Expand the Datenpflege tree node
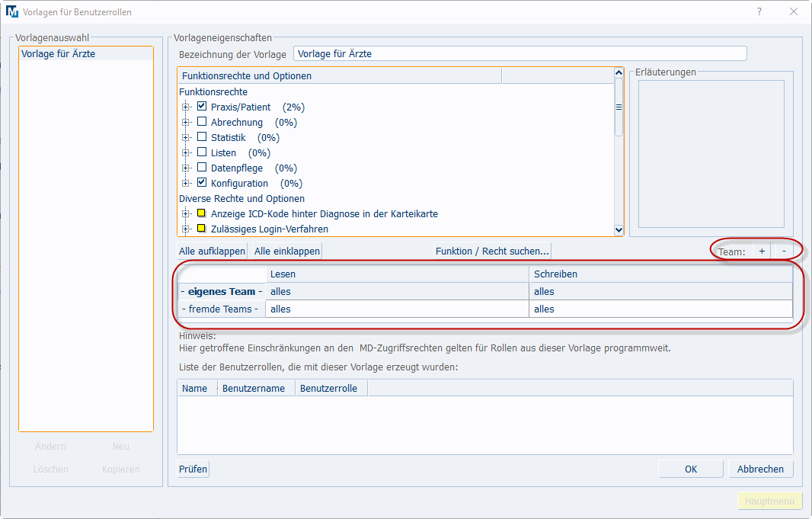Viewport: 812px width, 519px height. coord(185,168)
